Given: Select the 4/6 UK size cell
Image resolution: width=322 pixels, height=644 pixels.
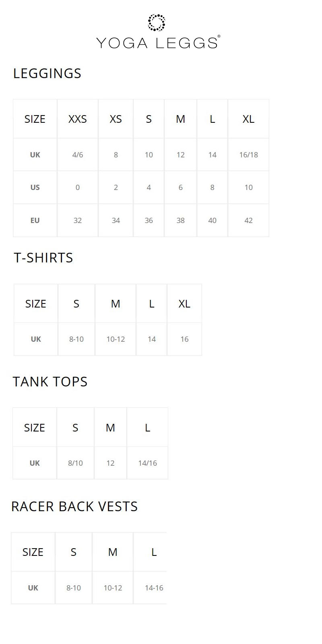Looking at the screenshot, I should click(78, 155).
